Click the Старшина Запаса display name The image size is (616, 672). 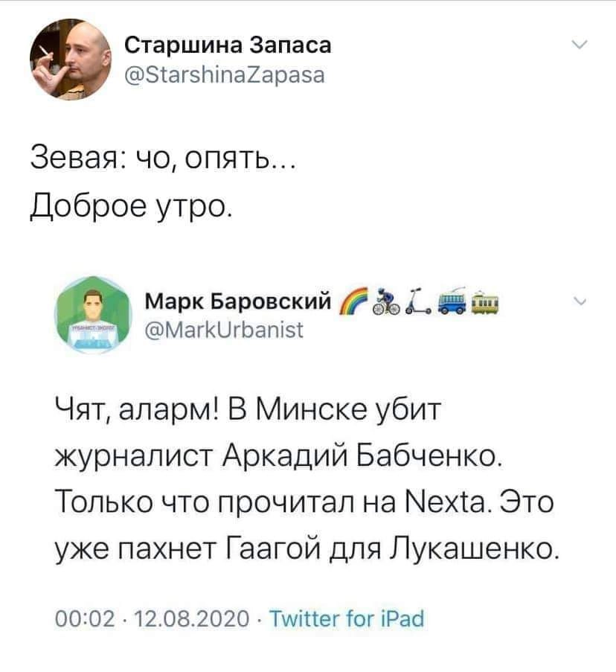pyautogui.click(x=227, y=47)
